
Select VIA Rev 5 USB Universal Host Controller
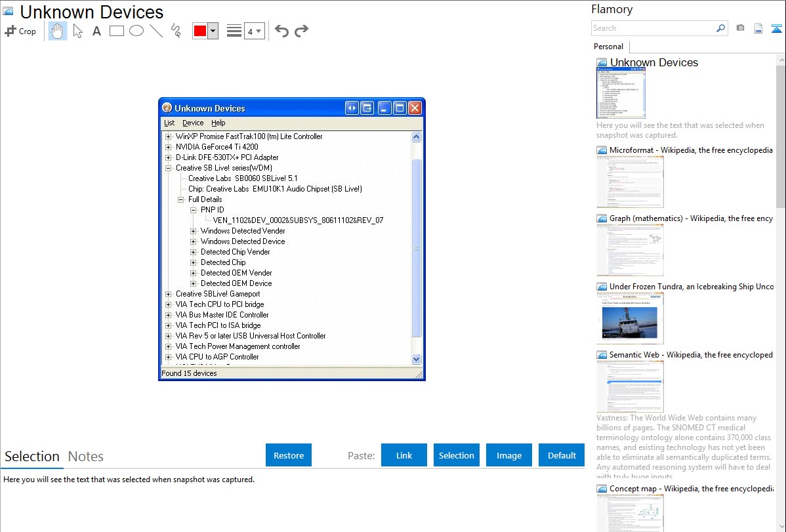point(251,336)
